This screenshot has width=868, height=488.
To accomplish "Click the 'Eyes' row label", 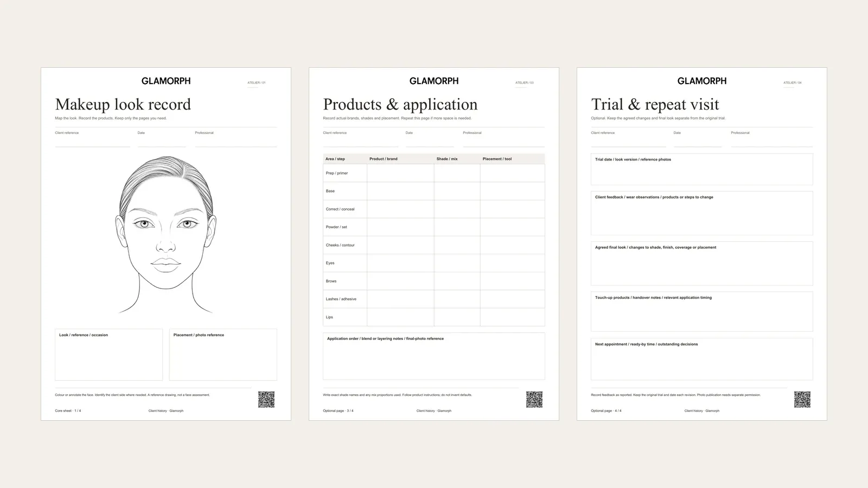I will point(330,263).
